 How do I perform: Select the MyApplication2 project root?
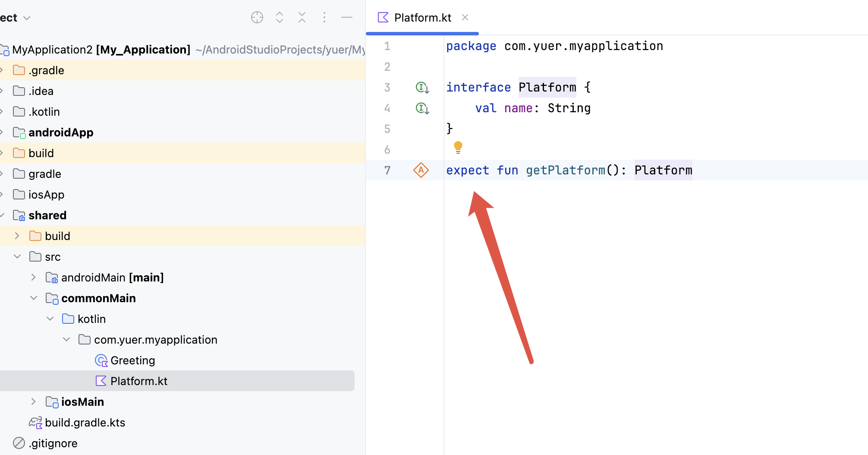(x=182, y=50)
